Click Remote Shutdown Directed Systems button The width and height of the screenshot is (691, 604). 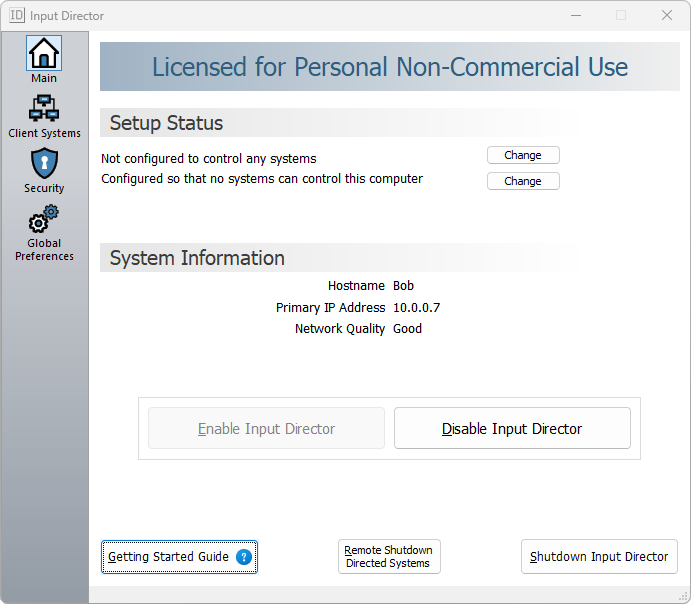click(x=389, y=557)
